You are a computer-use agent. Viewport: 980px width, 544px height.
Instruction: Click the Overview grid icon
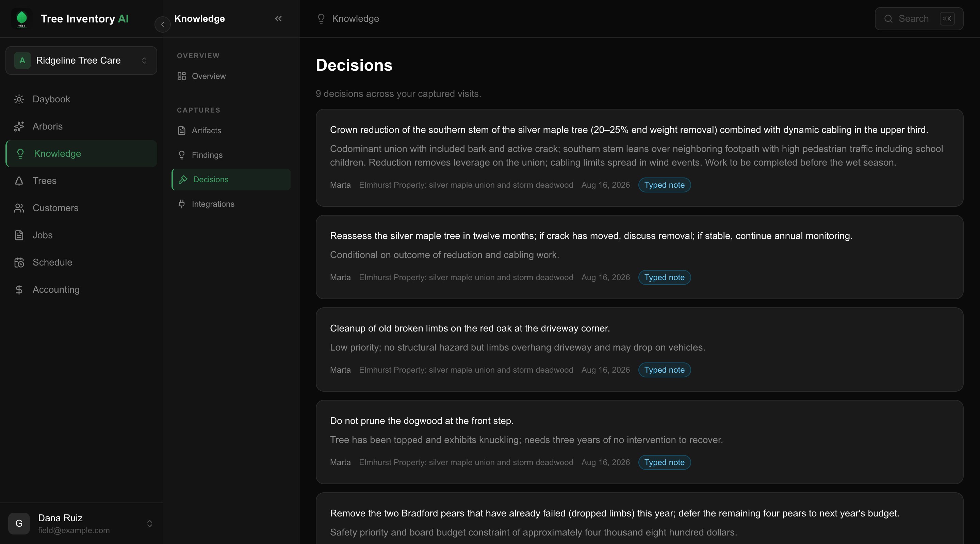[x=181, y=76]
